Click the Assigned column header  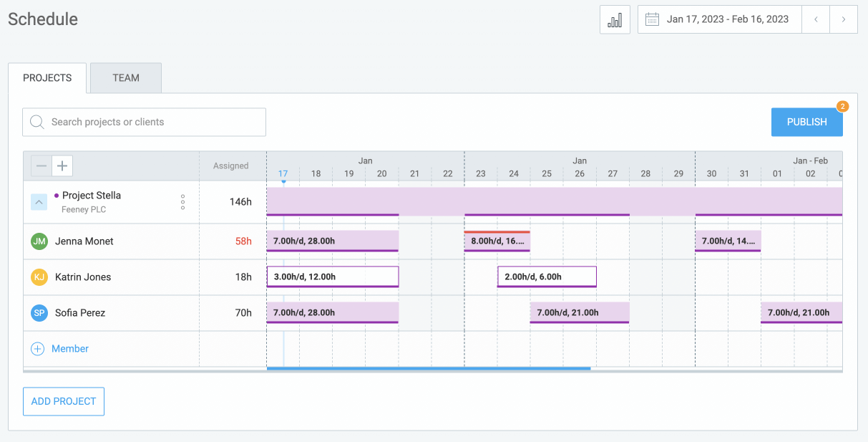[x=231, y=166]
